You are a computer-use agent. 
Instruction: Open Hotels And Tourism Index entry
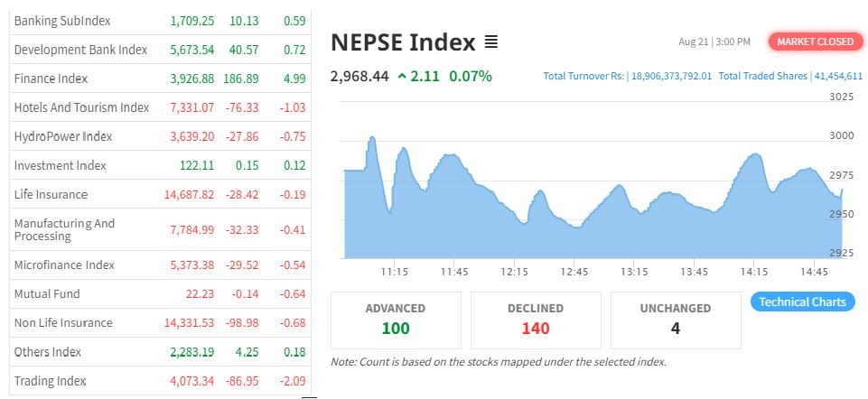[x=81, y=107]
